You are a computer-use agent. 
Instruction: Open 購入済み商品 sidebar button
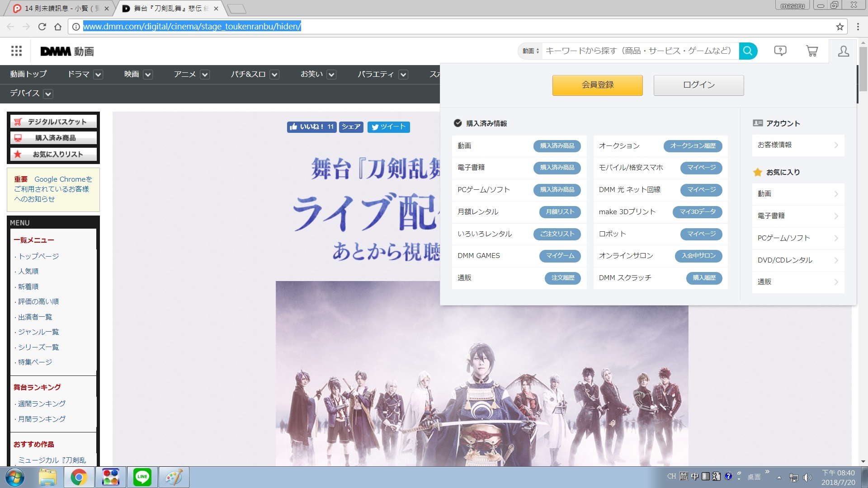53,138
